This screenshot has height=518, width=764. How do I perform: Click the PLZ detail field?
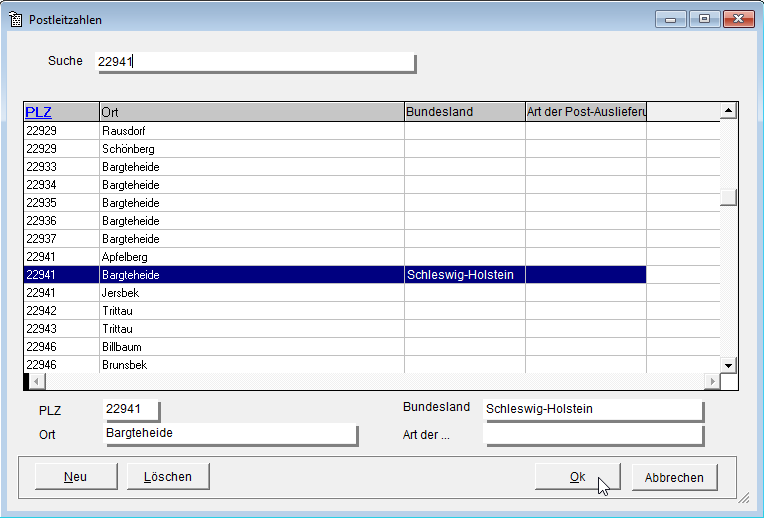click(x=131, y=409)
